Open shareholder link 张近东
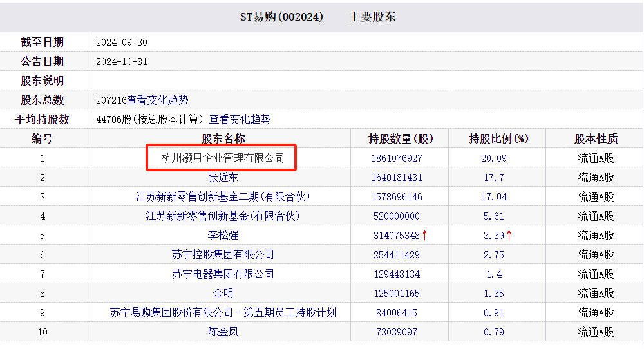The width and height of the screenshot is (644, 349). tap(223, 177)
